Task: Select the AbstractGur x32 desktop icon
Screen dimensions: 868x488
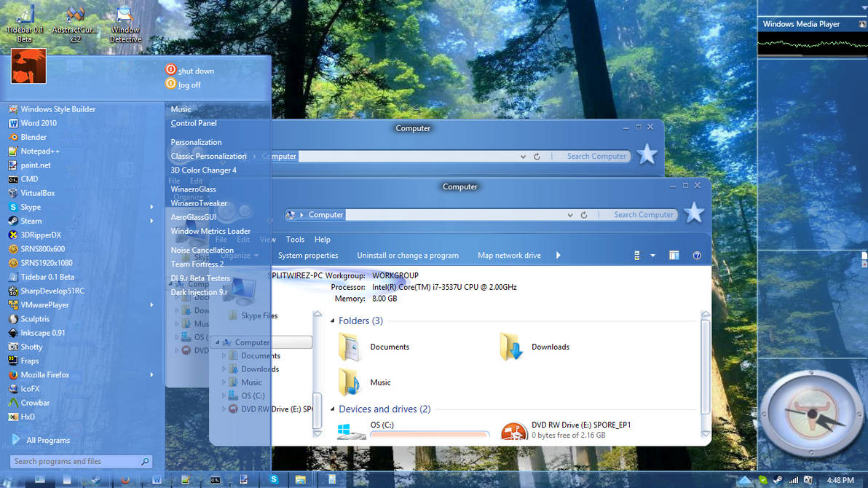Action: point(75,23)
